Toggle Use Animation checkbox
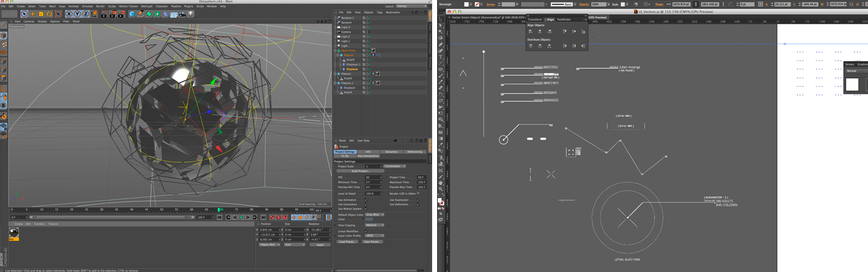The image size is (868, 272). (366, 200)
